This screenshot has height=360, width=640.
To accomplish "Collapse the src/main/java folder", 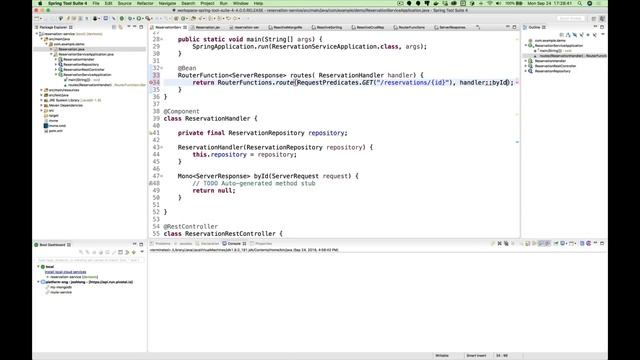I will pos(42,39).
